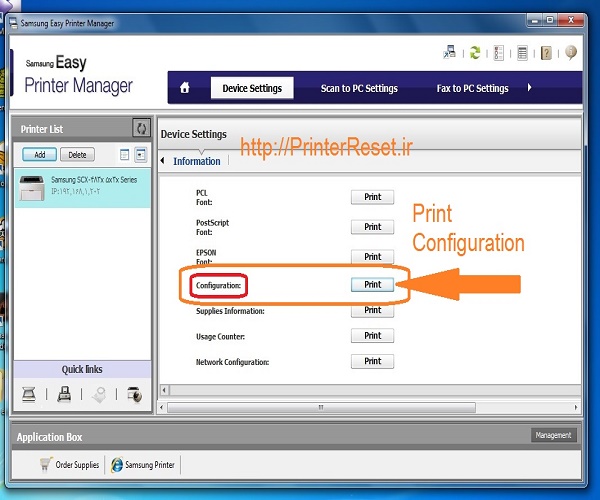Switch printer list to simple view icon
The height and width of the screenshot is (500, 600).
(x=124, y=155)
